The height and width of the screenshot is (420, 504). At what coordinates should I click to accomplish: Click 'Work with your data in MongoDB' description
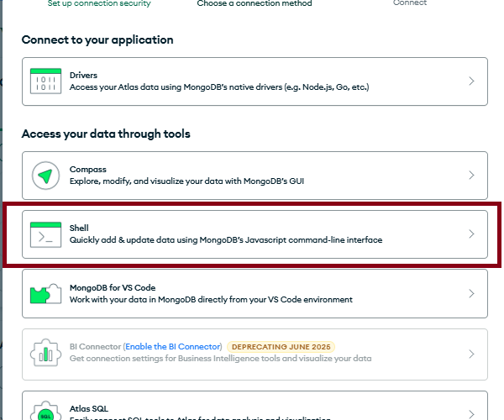[x=211, y=300]
